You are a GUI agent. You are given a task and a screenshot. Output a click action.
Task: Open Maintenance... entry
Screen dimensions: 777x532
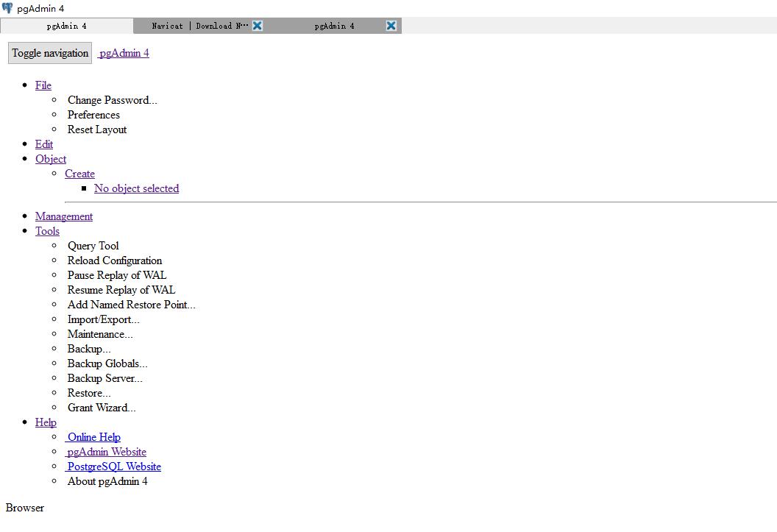pyautogui.click(x=100, y=334)
